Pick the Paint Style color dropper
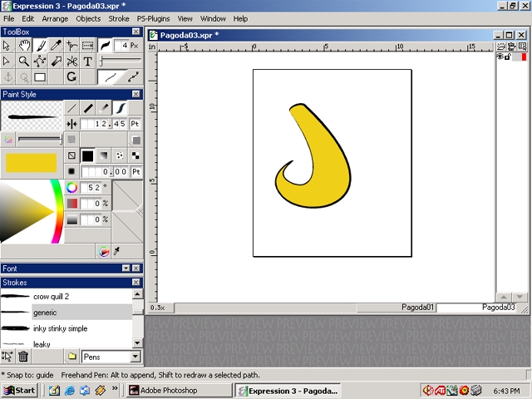The height and width of the screenshot is (399, 532). (116, 251)
